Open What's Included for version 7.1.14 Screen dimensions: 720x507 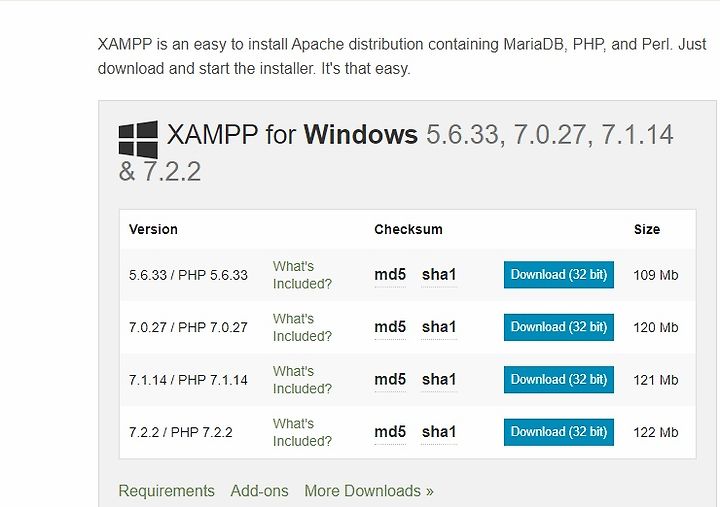[x=302, y=379]
